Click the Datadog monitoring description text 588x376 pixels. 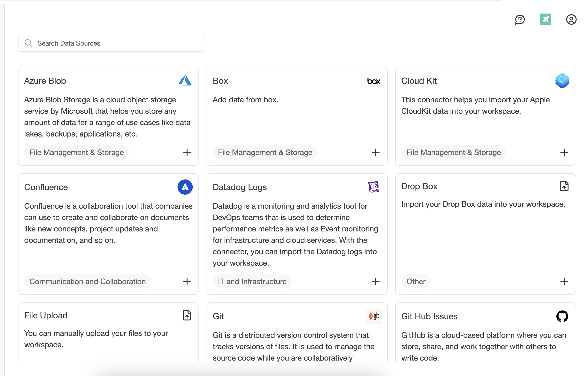295,234
